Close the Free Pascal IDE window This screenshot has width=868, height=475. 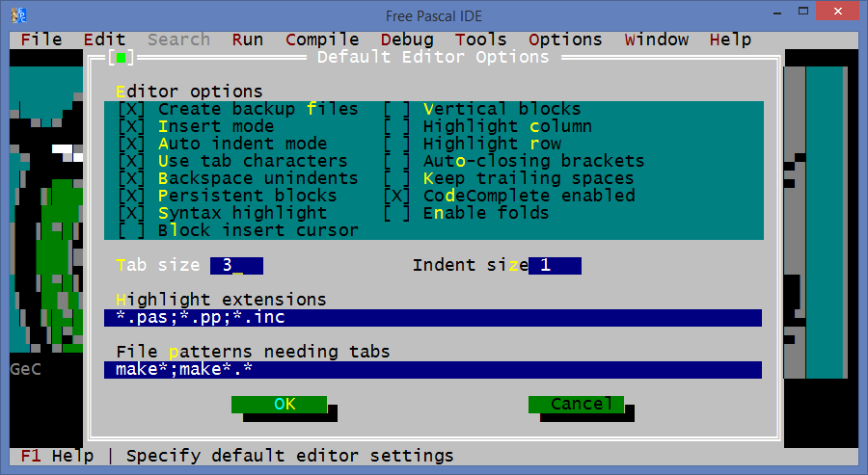pyautogui.click(x=837, y=11)
